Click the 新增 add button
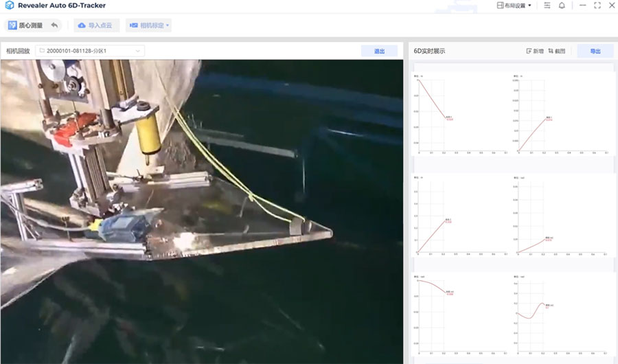The width and height of the screenshot is (618, 364). [535, 51]
